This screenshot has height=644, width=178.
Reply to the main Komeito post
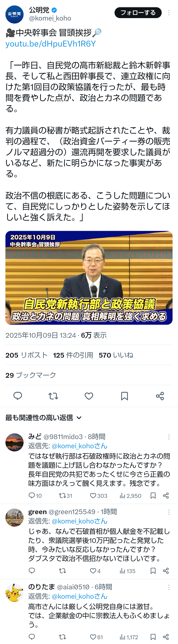17,396
